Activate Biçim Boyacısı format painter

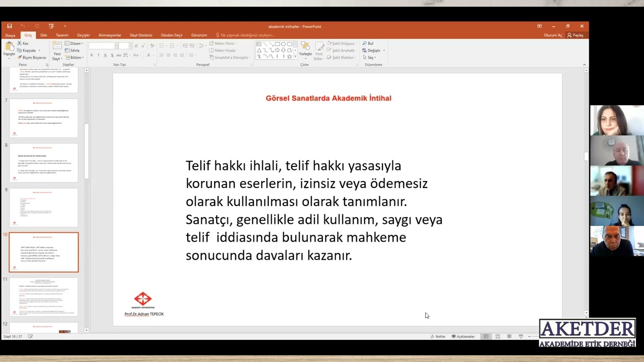[x=31, y=57]
